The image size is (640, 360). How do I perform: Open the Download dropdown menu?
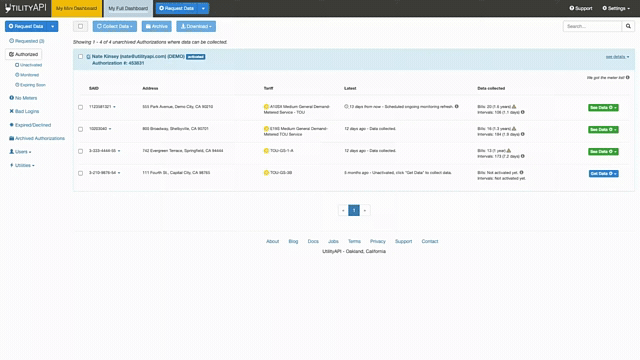point(196,26)
